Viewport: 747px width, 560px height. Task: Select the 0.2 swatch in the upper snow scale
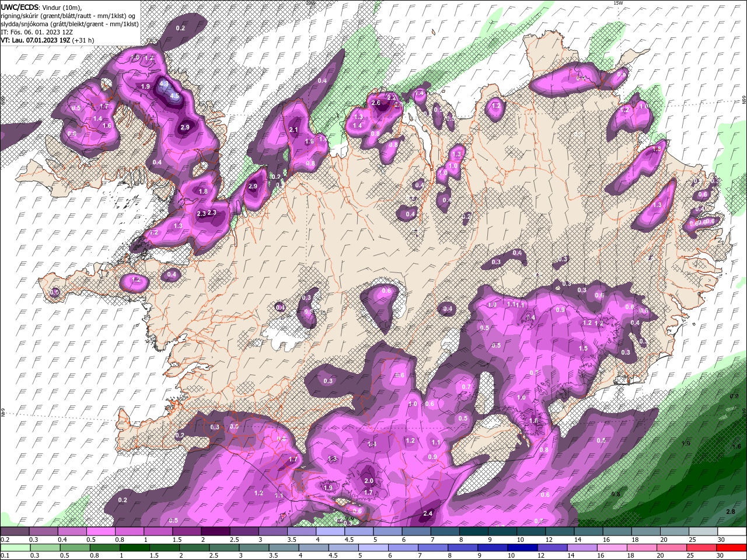coord(15,531)
